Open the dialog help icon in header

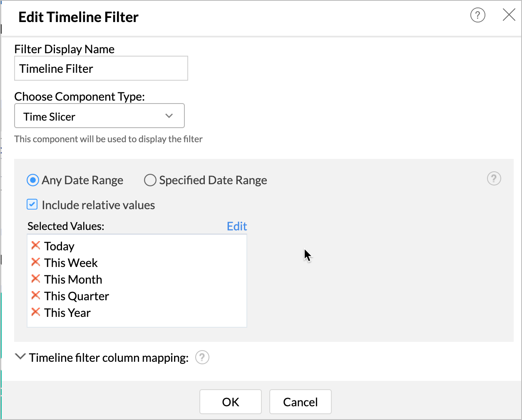click(x=477, y=16)
